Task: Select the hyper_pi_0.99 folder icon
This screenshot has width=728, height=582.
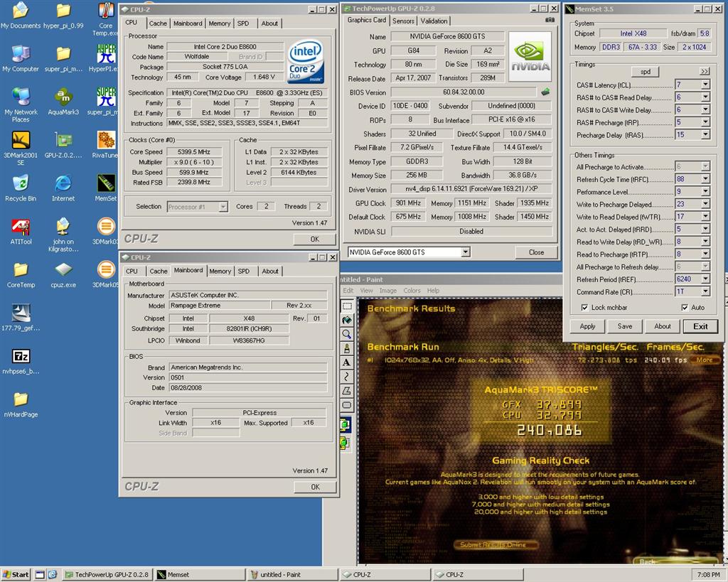Action: (63, 15)
